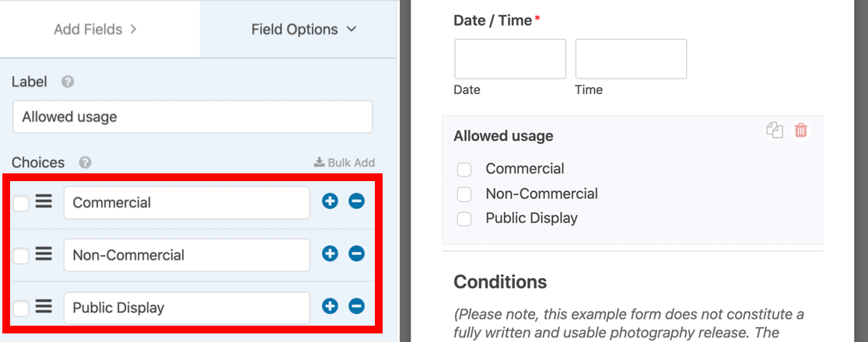Image resolution: width=868 pixels, height=342 pixels.
Task: Check the Commercial checkbox in form preview
Action: click(464, 169)
